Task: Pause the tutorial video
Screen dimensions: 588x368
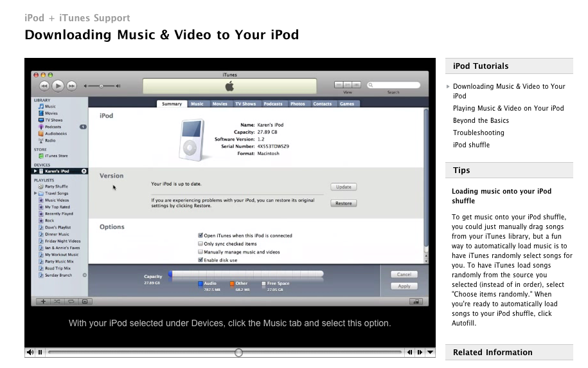Action: [40, 353]
